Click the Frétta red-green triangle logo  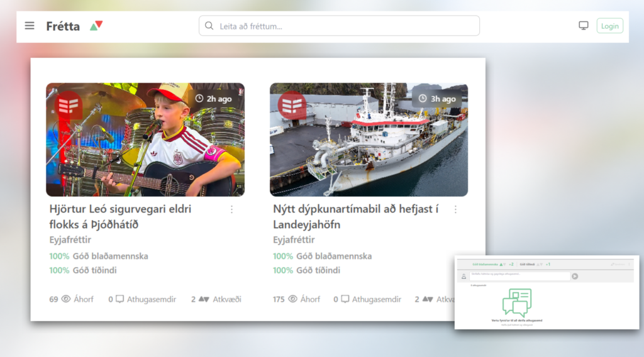coord(96,26)
